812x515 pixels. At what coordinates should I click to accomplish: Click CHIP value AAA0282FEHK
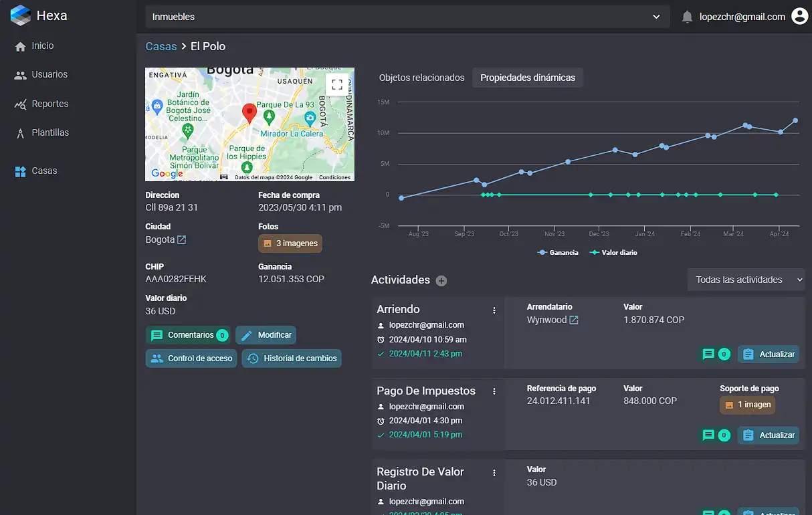(176, 279)
